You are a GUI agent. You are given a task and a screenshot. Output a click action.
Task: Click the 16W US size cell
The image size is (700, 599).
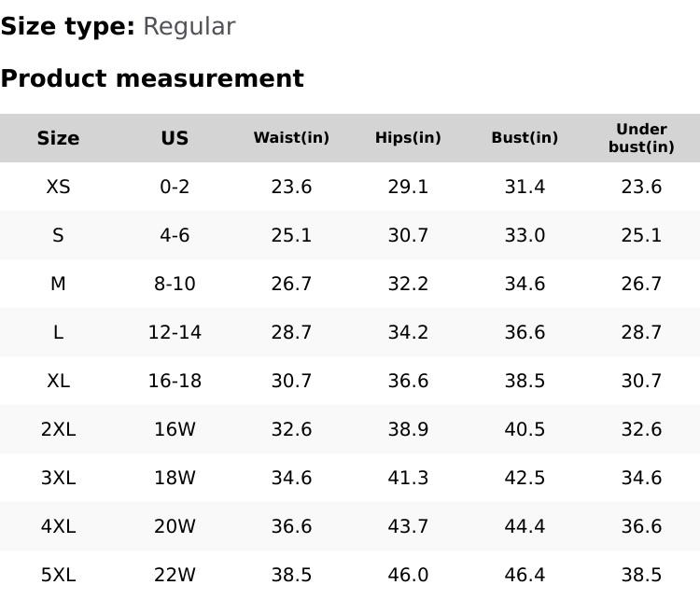(175, 429)
